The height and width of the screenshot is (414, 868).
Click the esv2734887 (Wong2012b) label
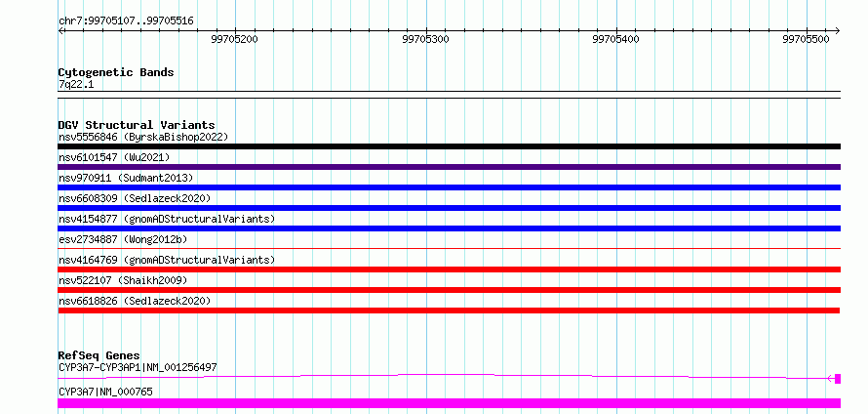[123, 239]
